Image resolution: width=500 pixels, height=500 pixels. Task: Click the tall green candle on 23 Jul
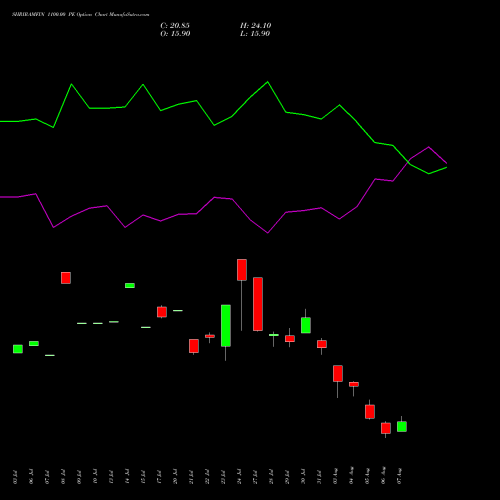point(226,326)
